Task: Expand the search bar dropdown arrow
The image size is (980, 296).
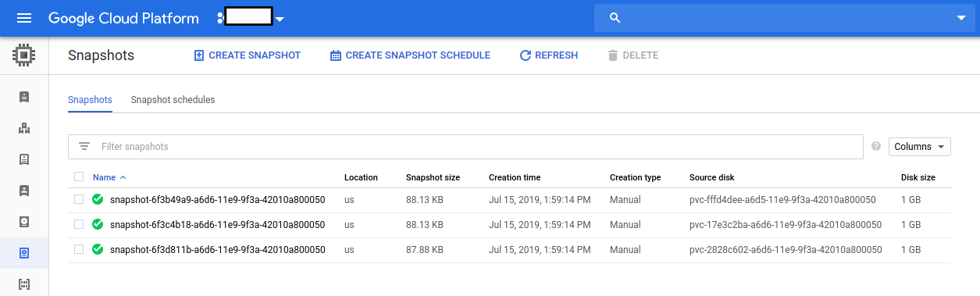Action: tap(961, 18)
